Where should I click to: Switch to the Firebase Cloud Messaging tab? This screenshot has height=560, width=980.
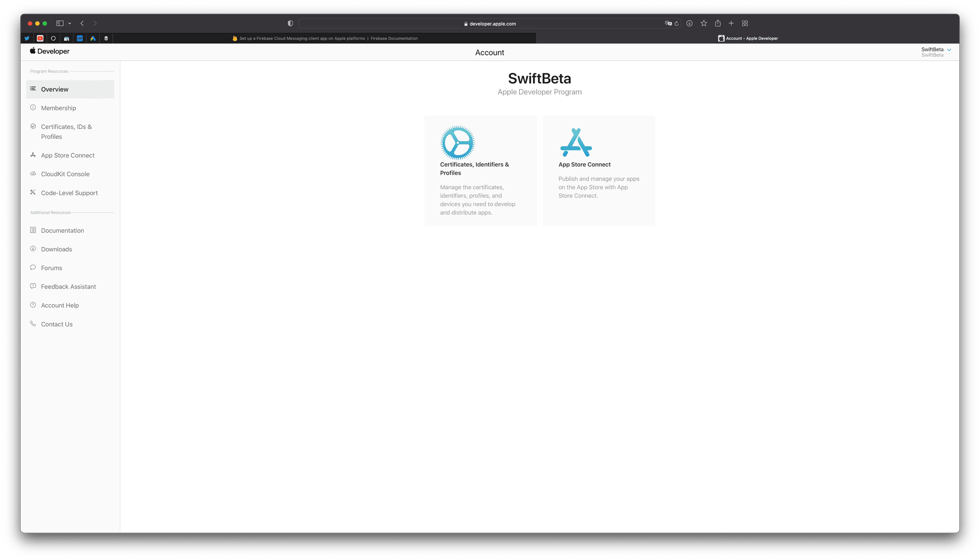pyautogui.click(x=325, y=38)
